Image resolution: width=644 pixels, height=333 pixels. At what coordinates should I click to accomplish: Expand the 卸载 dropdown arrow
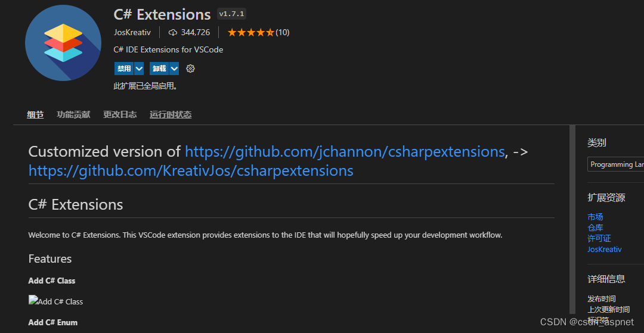174,69
